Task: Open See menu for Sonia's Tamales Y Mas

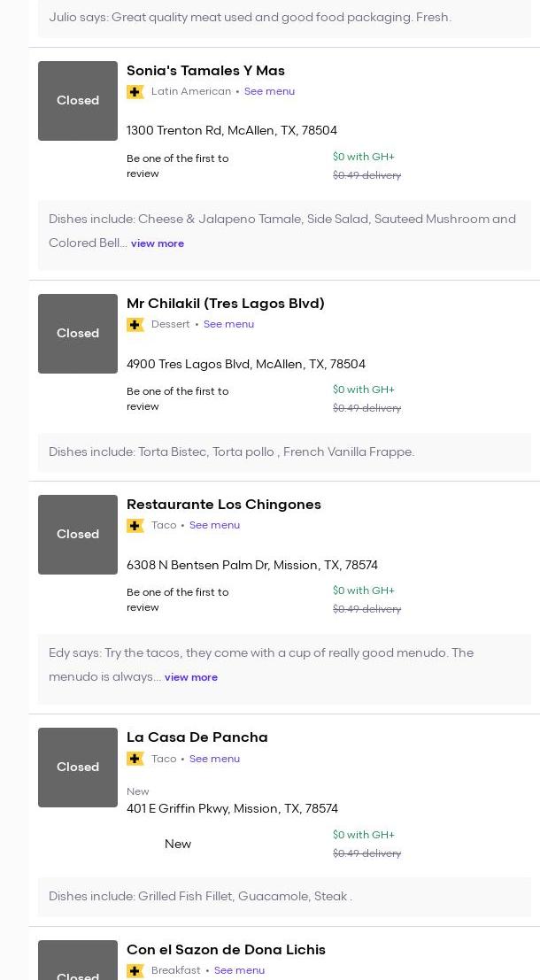Action: [x=269, y=91]
